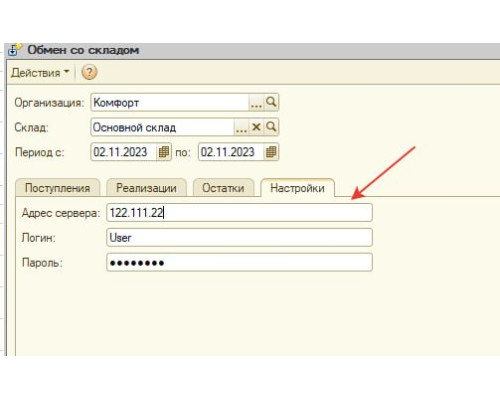Click into the Адрес сервера input field
Image resolution: width=500 pixels, height=400 pixels.
[x=239, y=213]
